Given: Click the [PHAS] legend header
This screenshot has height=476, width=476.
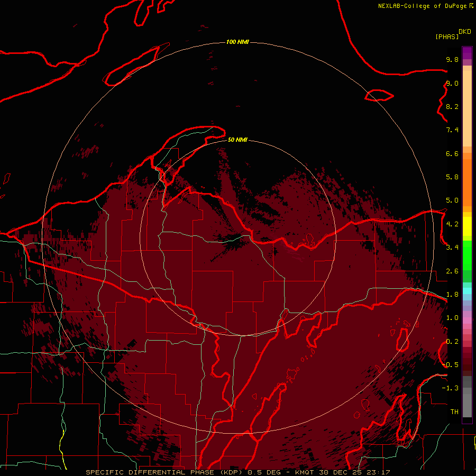Looking at the screenshot, I should (447, 36).
